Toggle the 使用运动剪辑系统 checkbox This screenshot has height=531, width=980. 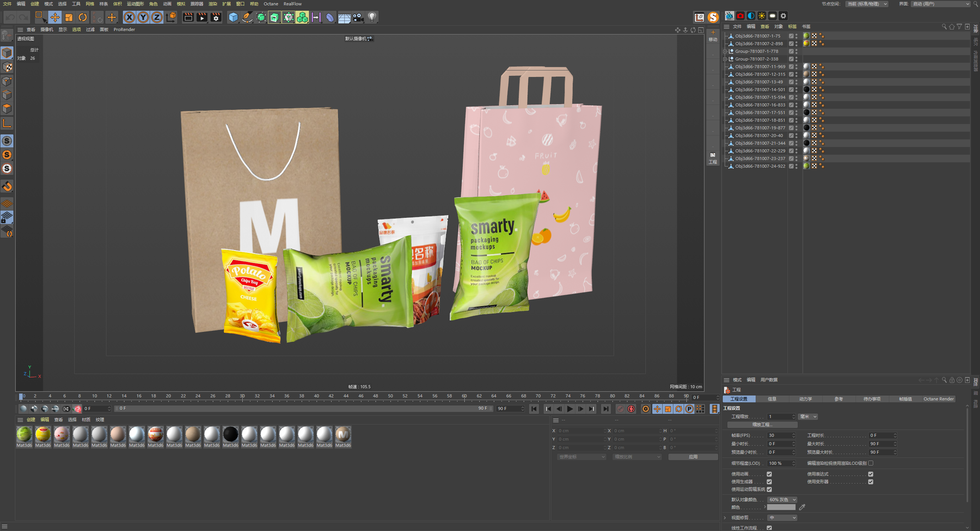769,489
